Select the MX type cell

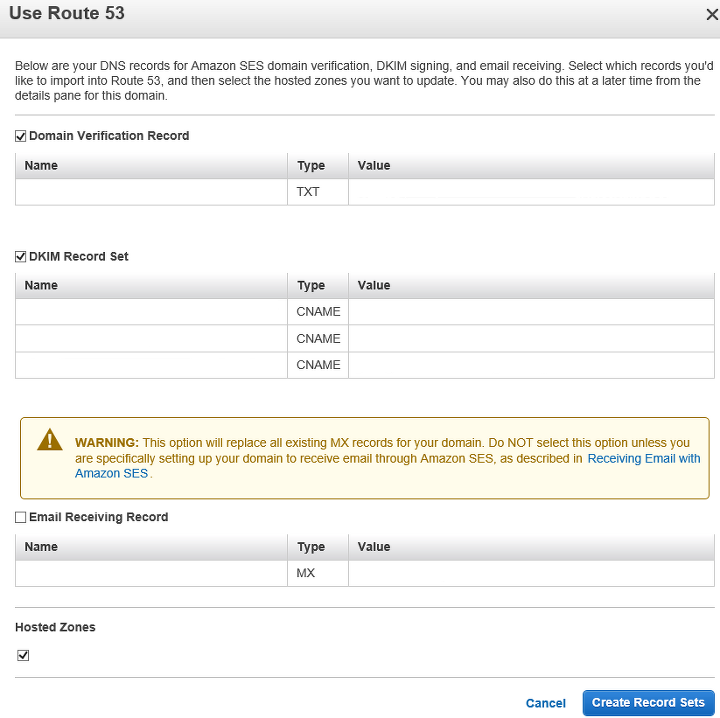tap(318, 573)
